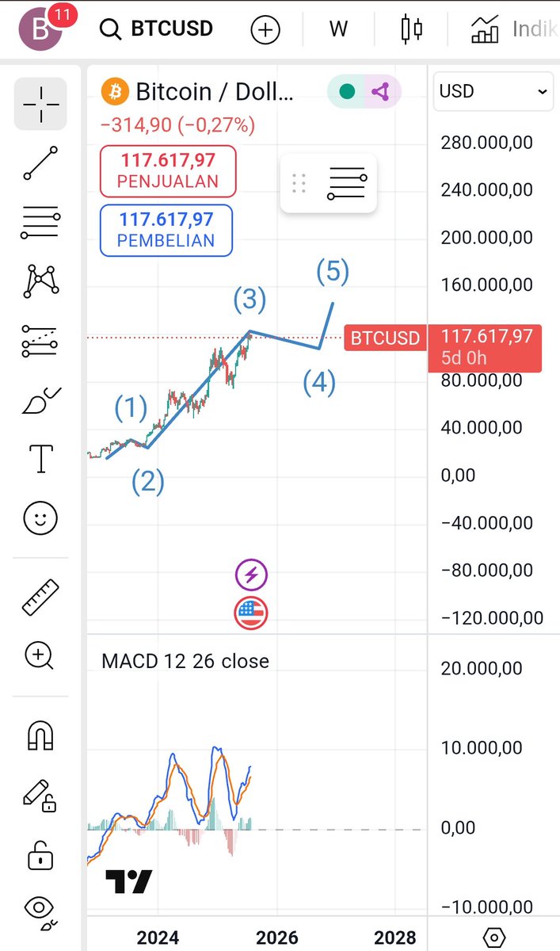560x951 pixels.
Task: Select the crosshair cursor tool
Action: [40, 103]
